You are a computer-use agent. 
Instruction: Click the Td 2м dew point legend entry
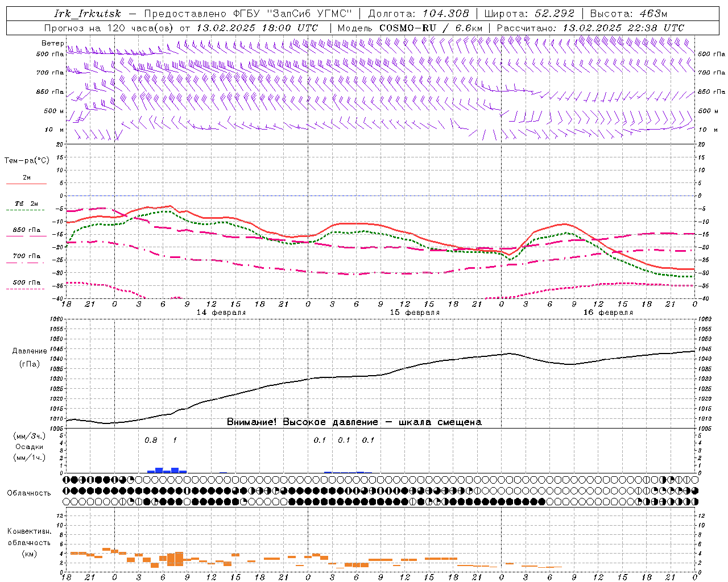(x=27, y=203)
